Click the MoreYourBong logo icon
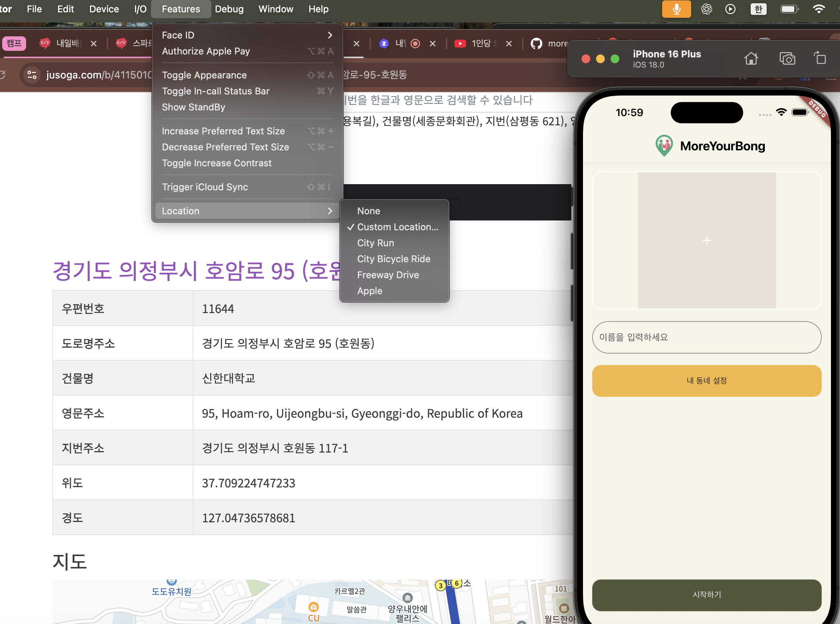 click(664, 146)
